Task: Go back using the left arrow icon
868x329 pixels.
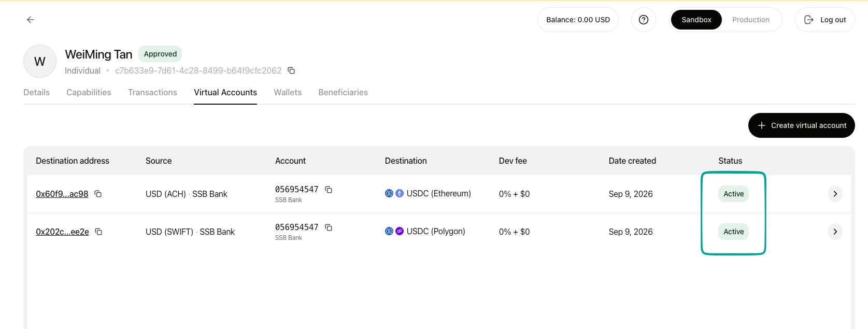Action: point(31,20)
